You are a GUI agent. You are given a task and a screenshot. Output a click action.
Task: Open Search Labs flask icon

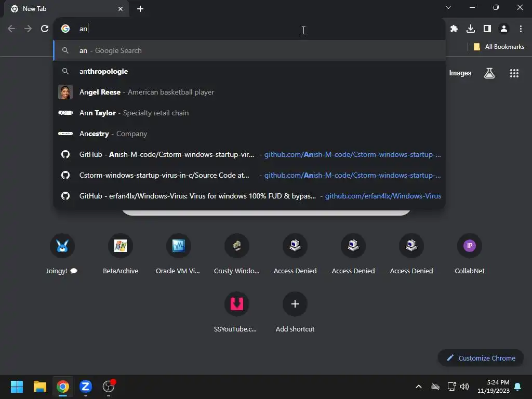(x=489, y=73)
